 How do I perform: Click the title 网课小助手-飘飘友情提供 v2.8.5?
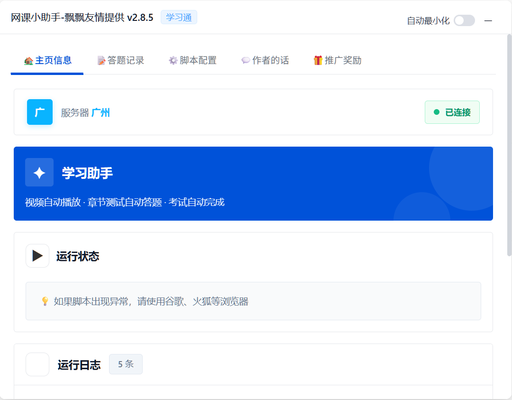pos(82,17)
